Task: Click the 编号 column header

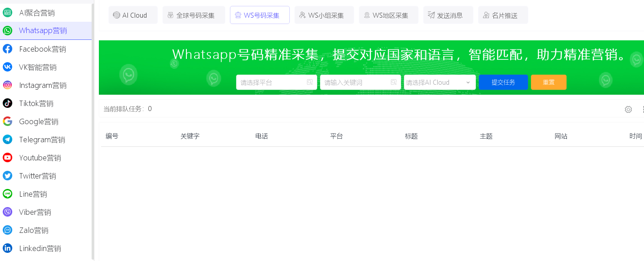Action: tap(112, 136)
